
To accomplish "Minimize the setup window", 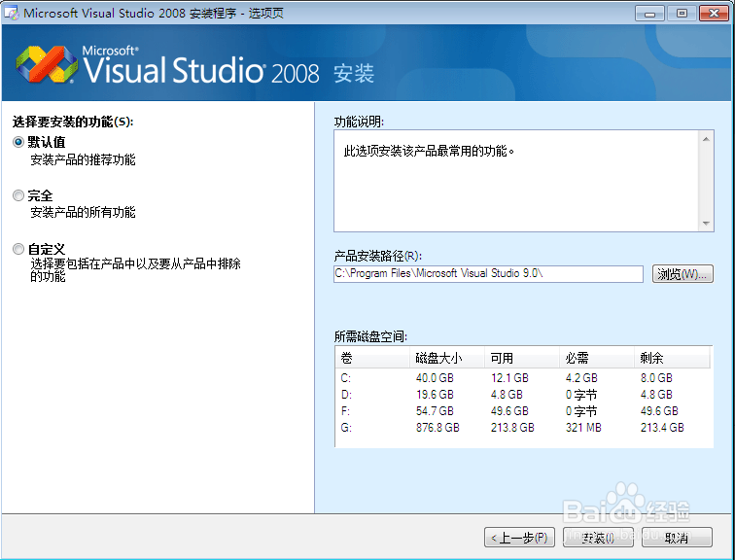I will (x=649, y=13).
